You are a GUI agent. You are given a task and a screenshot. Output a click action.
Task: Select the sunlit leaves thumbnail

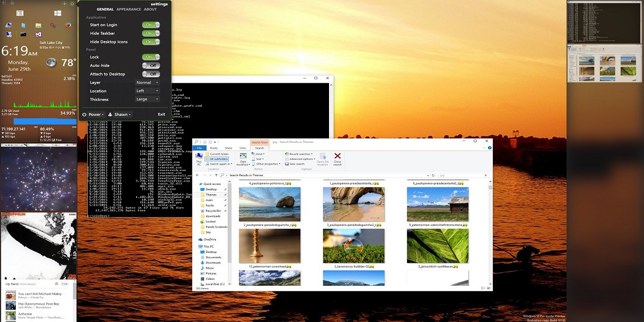(x=437, y=246)
